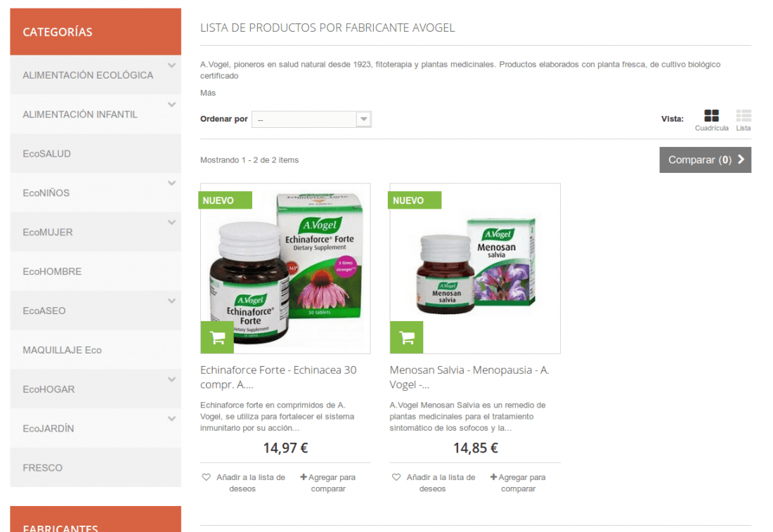The image size is (773, 532).
Task: Switch to Cuadrícula grid view icon
Action: [x=711, y=116]
